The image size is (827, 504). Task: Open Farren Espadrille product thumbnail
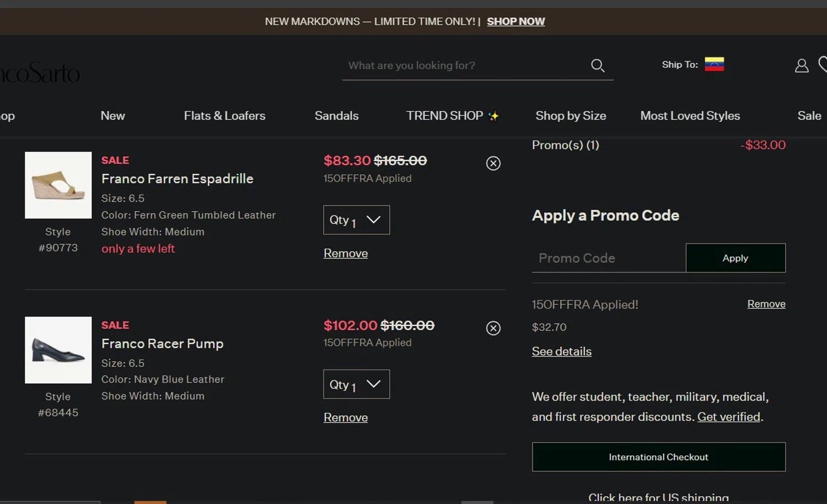point(58,185)
